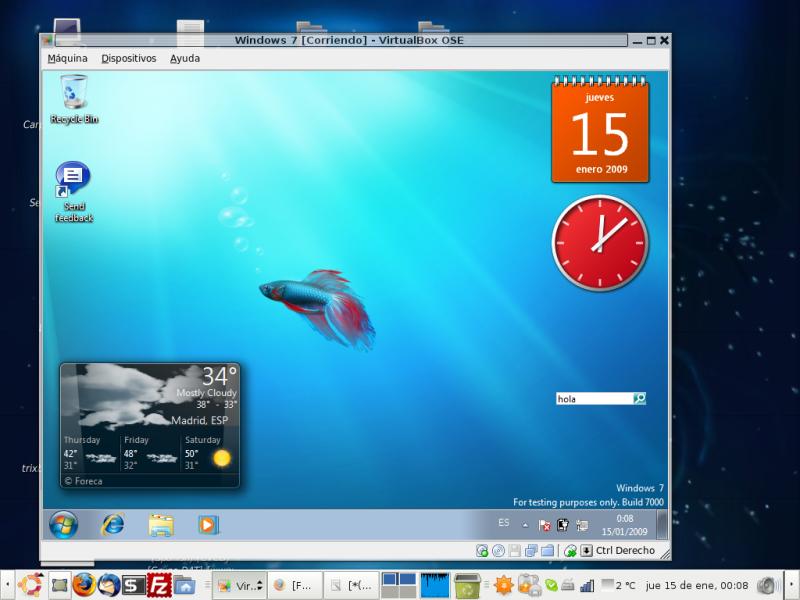Click the red analog clock gadget
The image size is (800, 600).
coord(600,243)
